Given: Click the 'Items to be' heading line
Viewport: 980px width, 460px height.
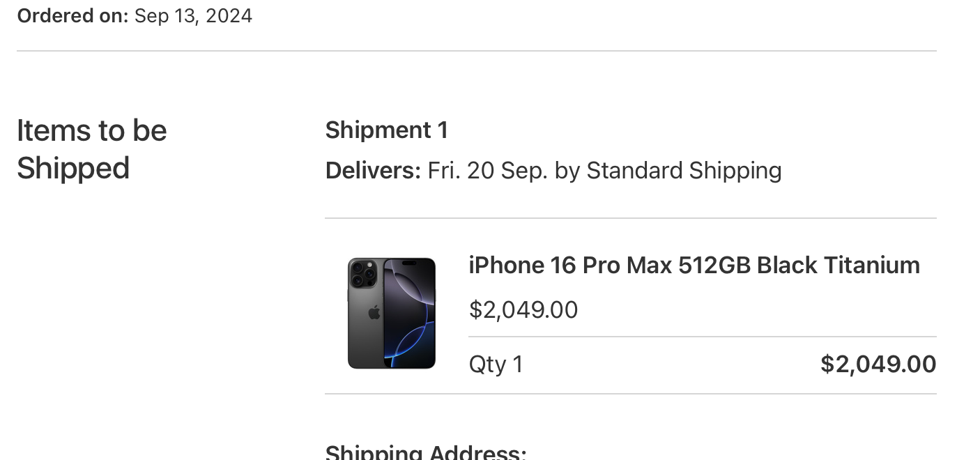Looking at the screenshot, I should 91,131.
